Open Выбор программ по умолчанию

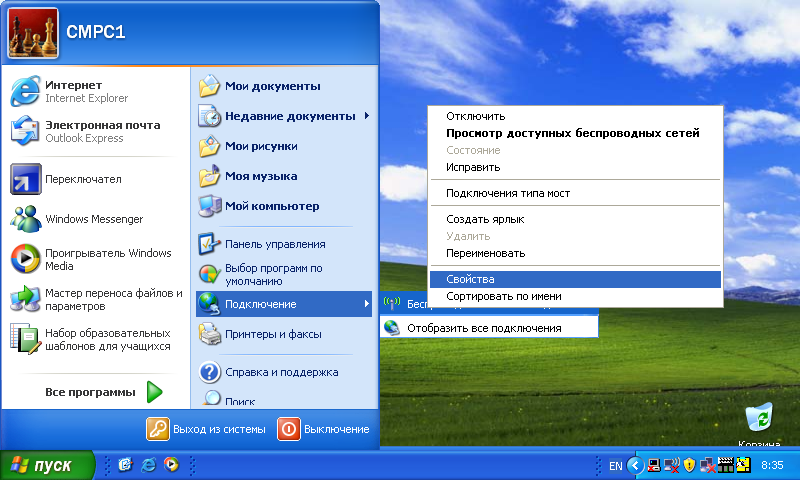coord(284,274)
